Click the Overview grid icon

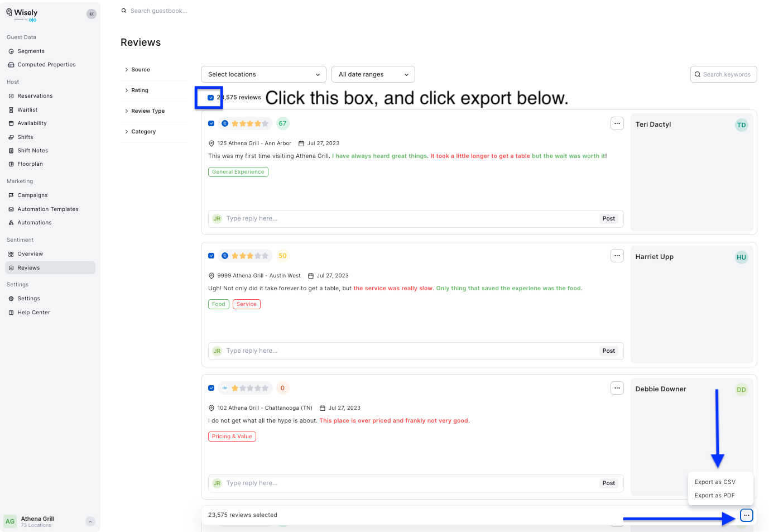point(11,254)
